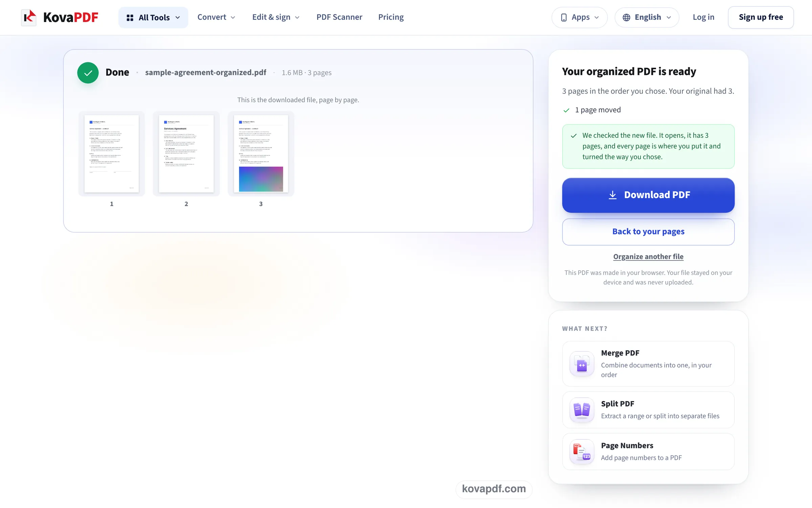Click the Sign up free button
812x508 pixels.
761,17
